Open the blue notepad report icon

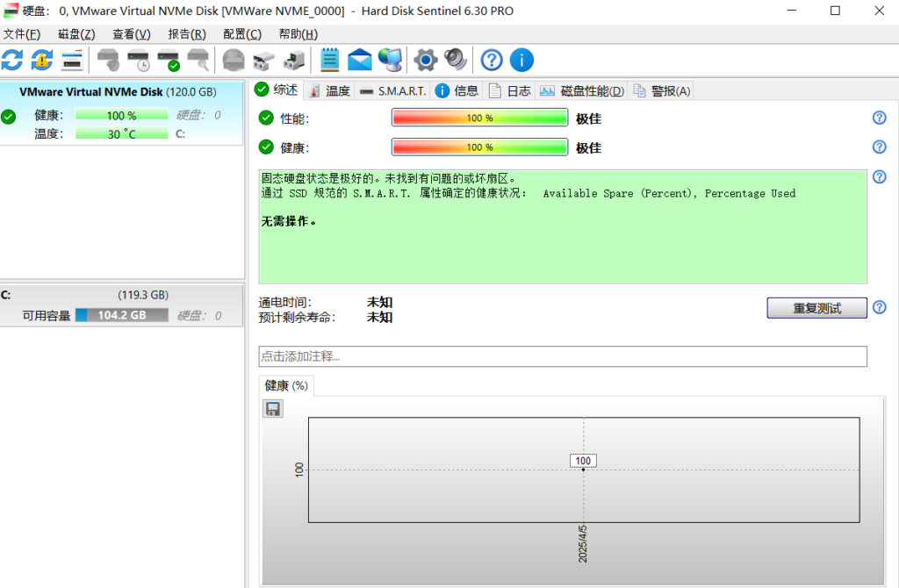330,60
